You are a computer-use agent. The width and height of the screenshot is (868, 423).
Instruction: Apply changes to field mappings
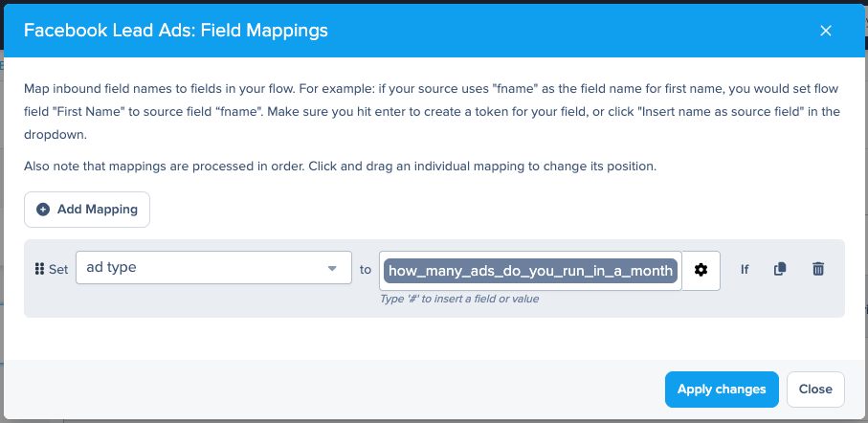[722, 390]
